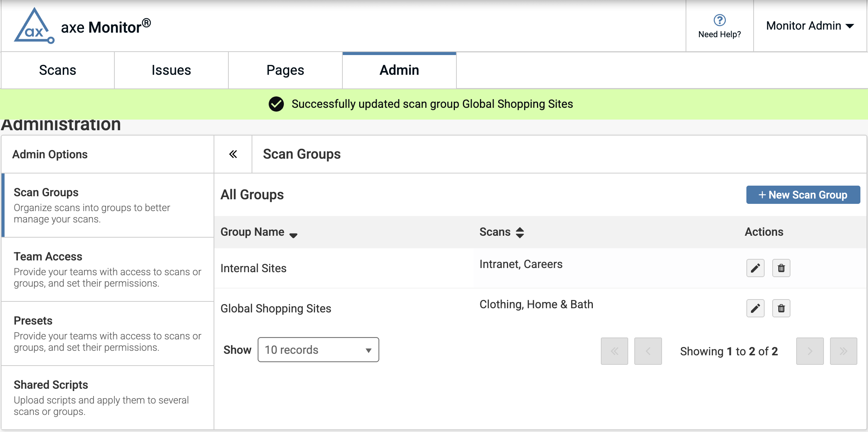The width and height of the screenshot is (868, 432).
Task: Sort table by Group Name arrow
Action: pyautogui.click(x=293, y=235)
